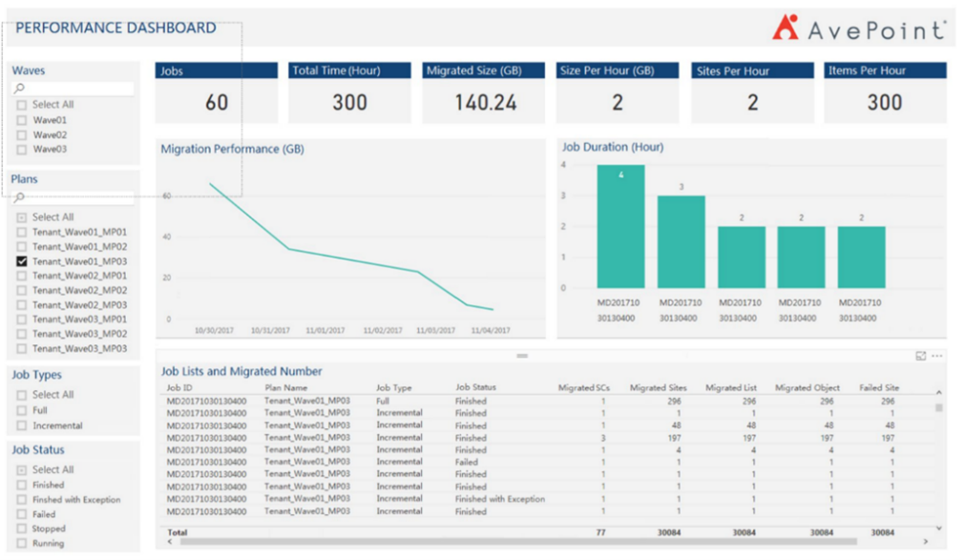Sort table by Job Type column header
This screenshot has width=964, height=560.
coord(394,388)
